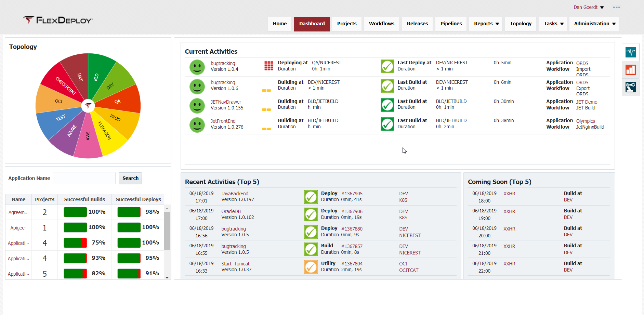
Task: Open the Releases tab
Action: click(x=417, y=24)
